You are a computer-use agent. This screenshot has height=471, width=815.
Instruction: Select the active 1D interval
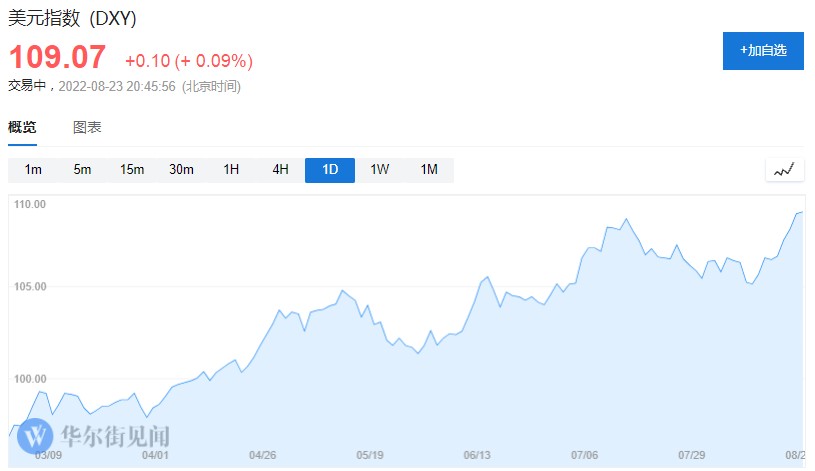330,170
